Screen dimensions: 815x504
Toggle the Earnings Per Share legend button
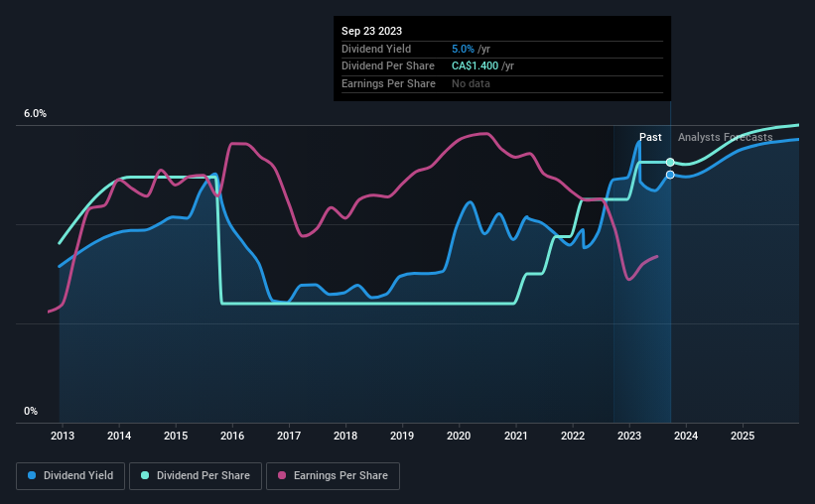coord(333,476)
